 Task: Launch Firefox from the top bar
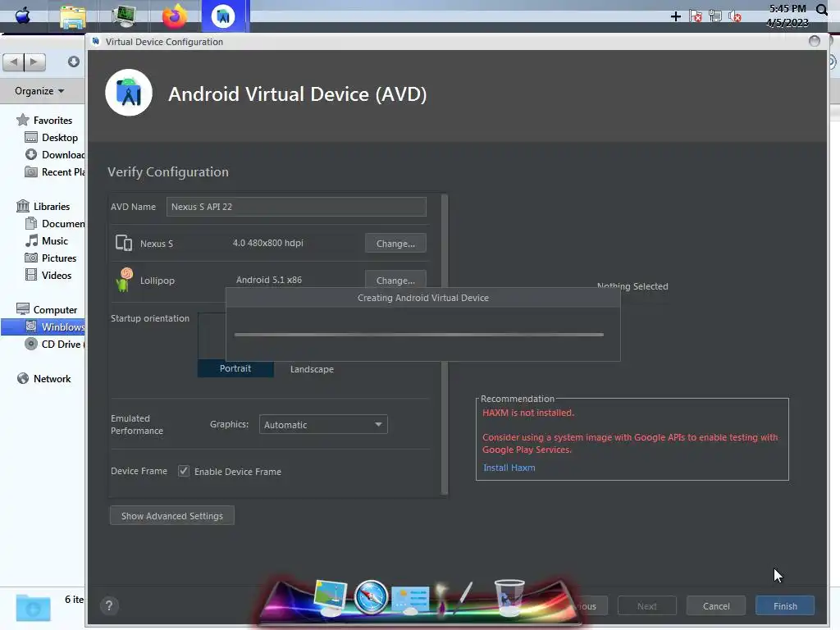176,16
